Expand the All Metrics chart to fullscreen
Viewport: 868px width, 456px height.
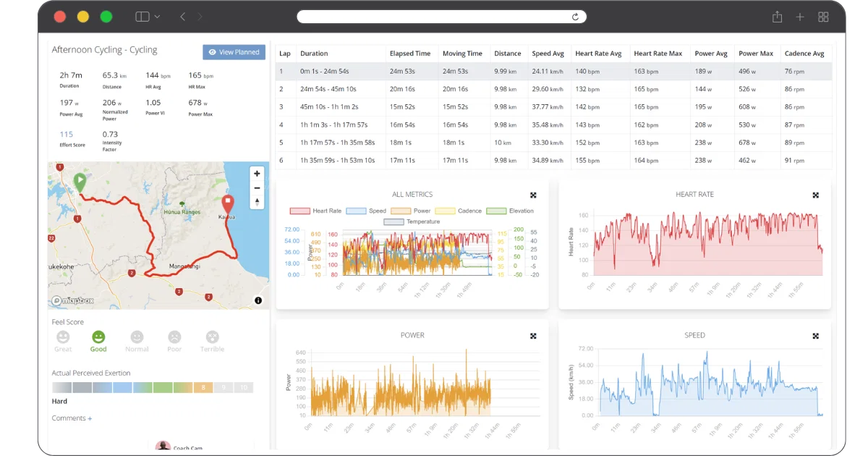[x=533, y=195]
